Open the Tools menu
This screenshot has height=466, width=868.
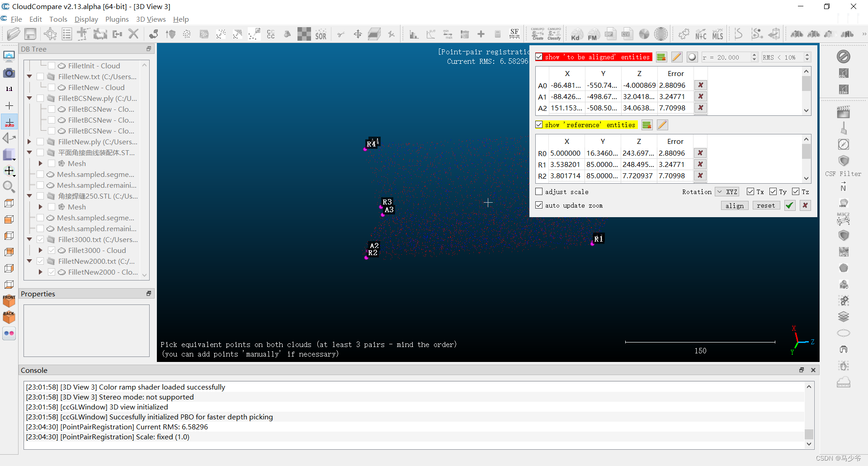(x=58, y=19)
